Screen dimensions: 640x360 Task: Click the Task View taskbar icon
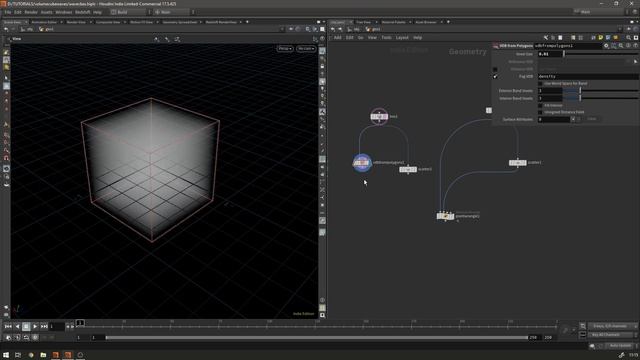[18, 355]
